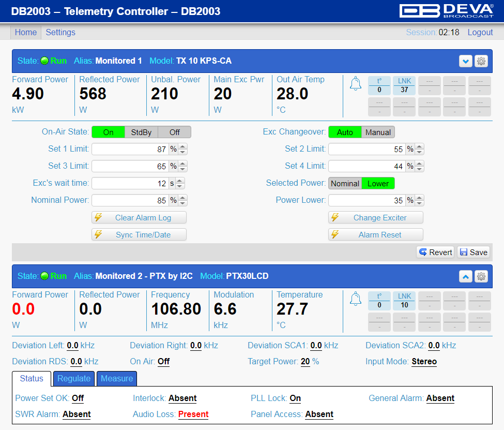504x430 pixels.
Task: Open settings gear for Monitored 2 panel
Action: (481, 276)
